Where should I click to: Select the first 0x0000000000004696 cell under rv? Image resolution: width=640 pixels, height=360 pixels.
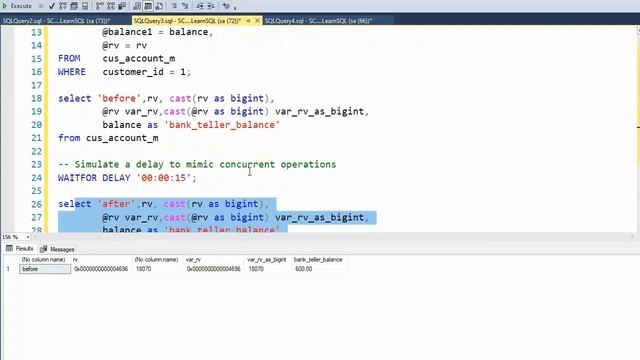pyautogui.click(x=102, y=269)
